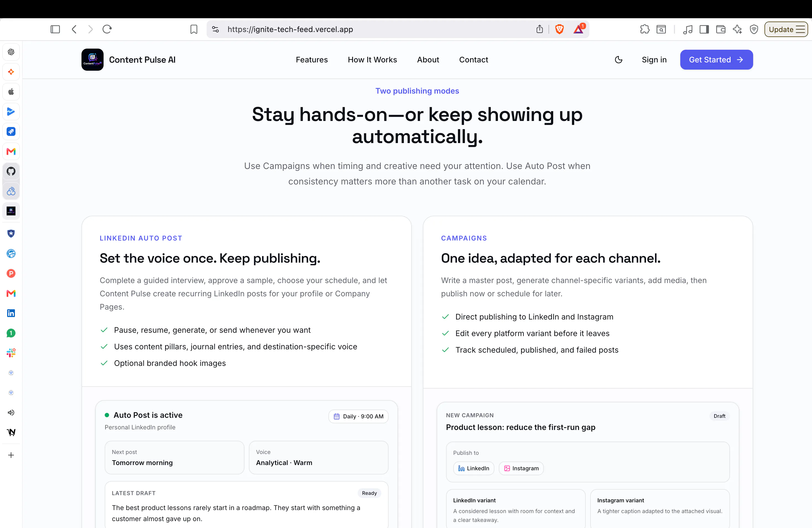Click the Content Pulse AI logo
Screen dimensions: 812x528
93,60
